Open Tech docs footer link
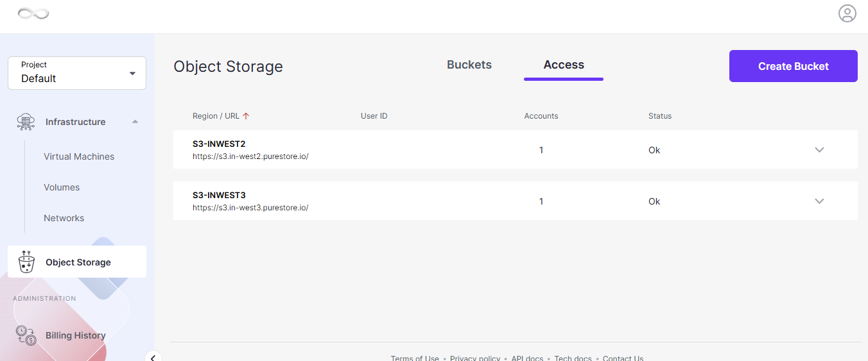 pos(573,358)
